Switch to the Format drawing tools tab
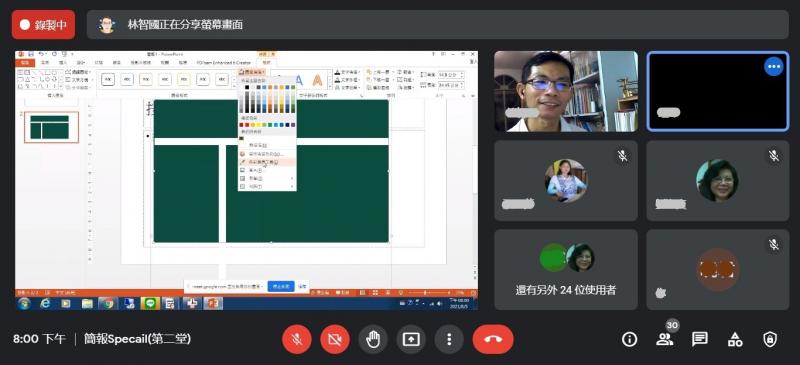800x365 pixels. (x=266, y=62)
